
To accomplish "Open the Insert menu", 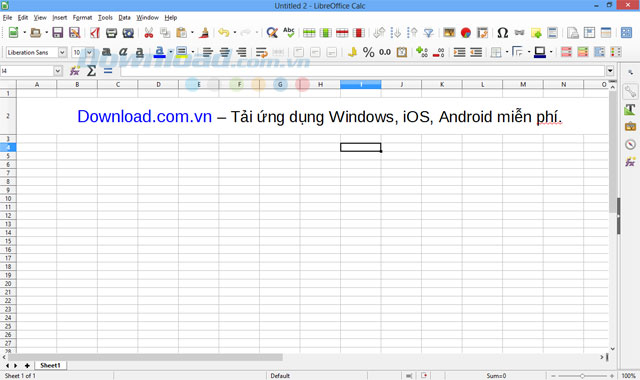I will [60, 18].
